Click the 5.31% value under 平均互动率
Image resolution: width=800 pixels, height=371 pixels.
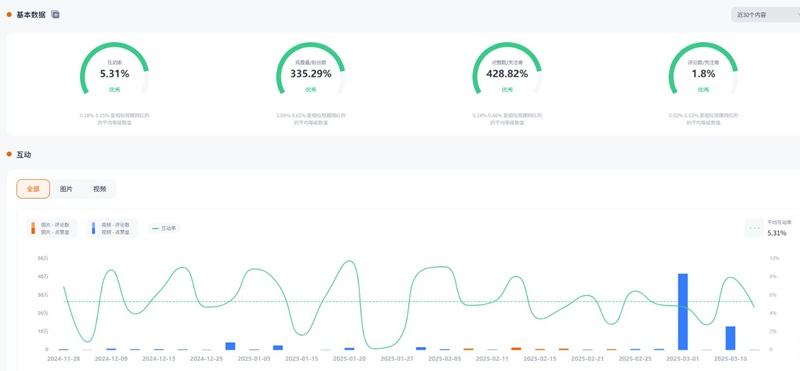(777, 233)
